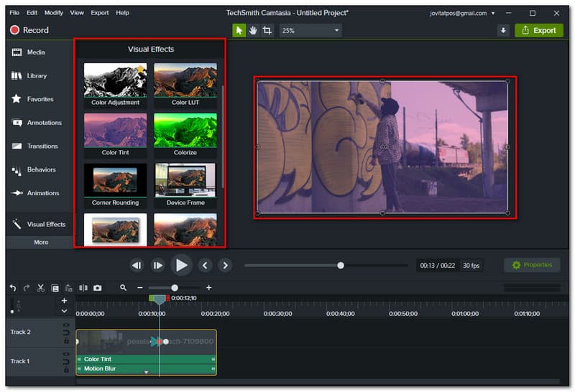Screen dimensions: 575x392
Task: Expand the account email dropdown
Action: [x=493, y=13]
